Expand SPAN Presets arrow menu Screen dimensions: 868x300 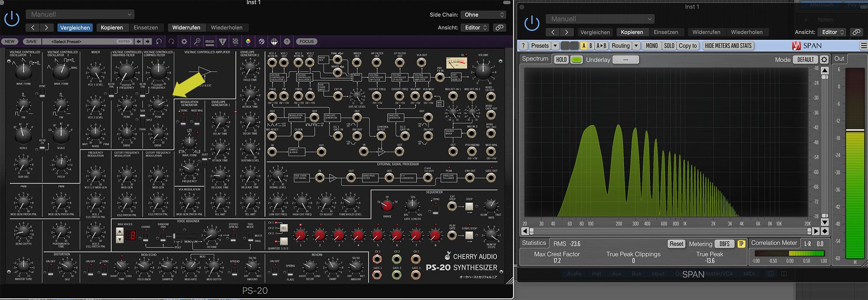tap(555, 46)
